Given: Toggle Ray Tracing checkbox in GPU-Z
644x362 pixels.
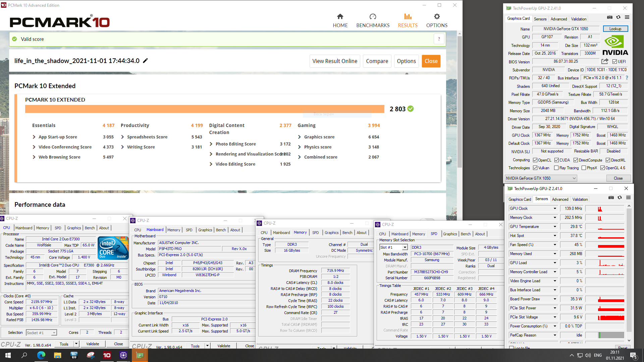Looking at the screenshot, I should [556, 168].
